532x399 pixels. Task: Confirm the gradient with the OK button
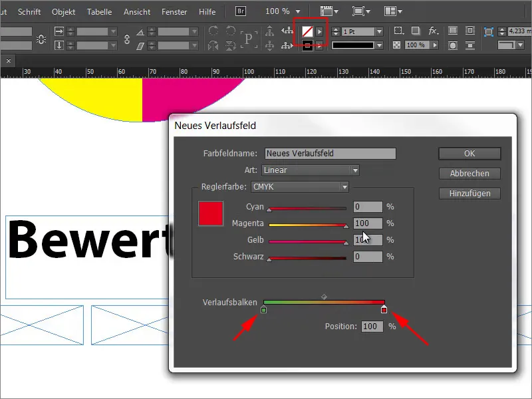coord(469,154)
